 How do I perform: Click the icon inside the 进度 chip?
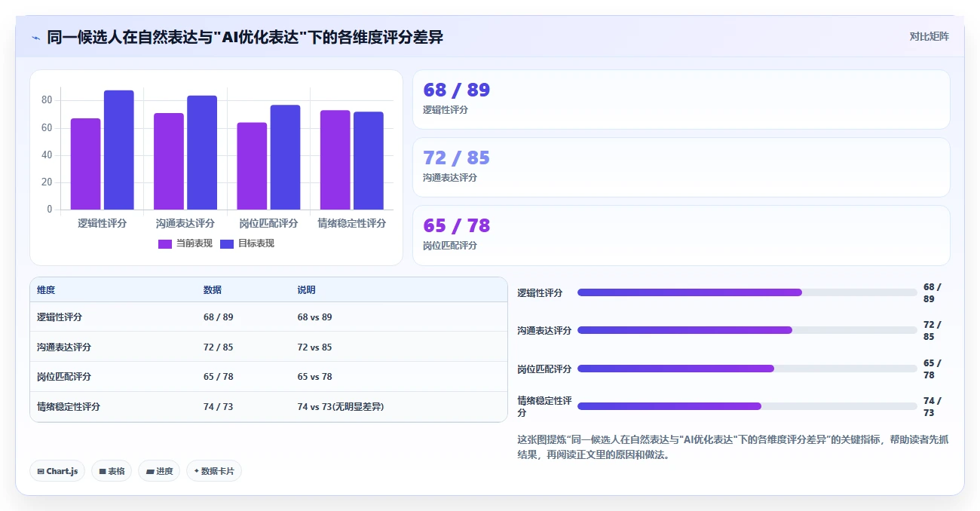click(x=150, y=471)
